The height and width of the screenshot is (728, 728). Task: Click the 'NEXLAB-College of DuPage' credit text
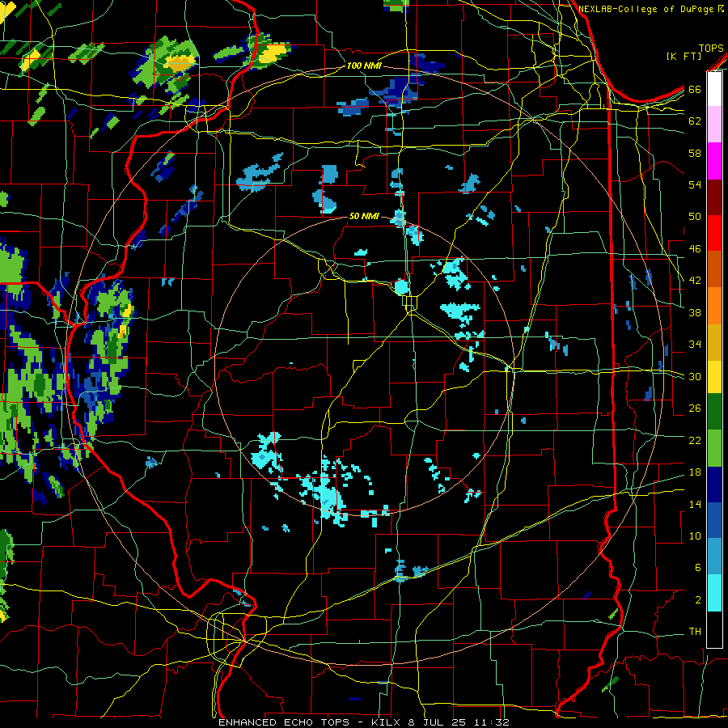(647, 9)
